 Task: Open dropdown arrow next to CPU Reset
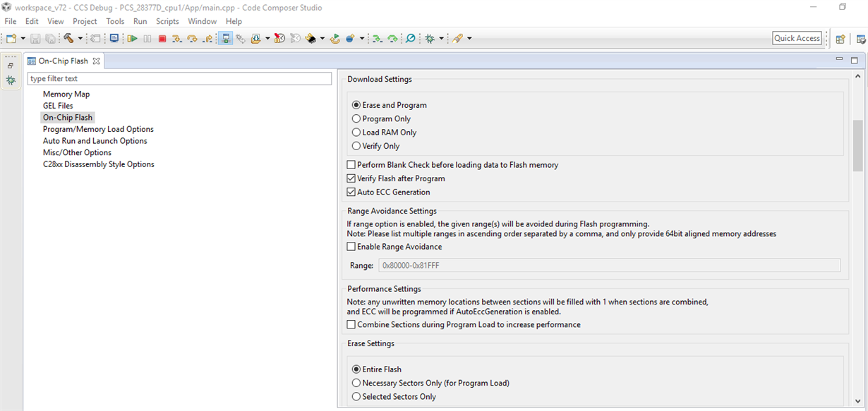323,39
